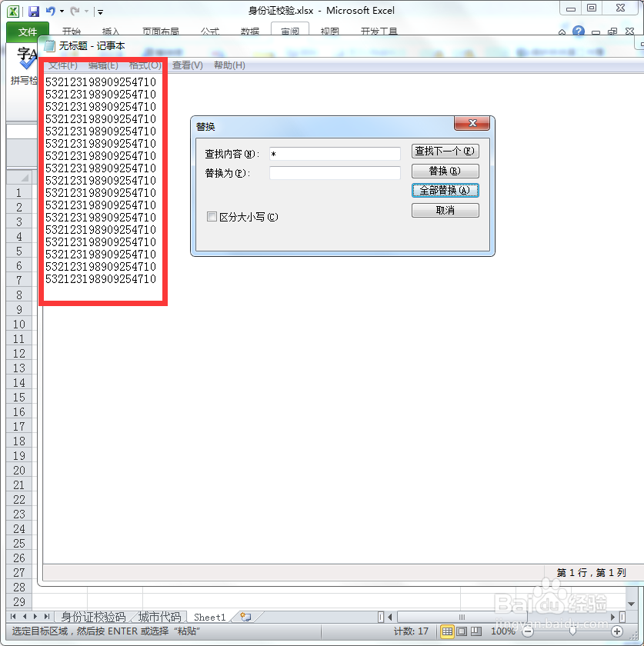Select row header 1 in Excel

19,192
